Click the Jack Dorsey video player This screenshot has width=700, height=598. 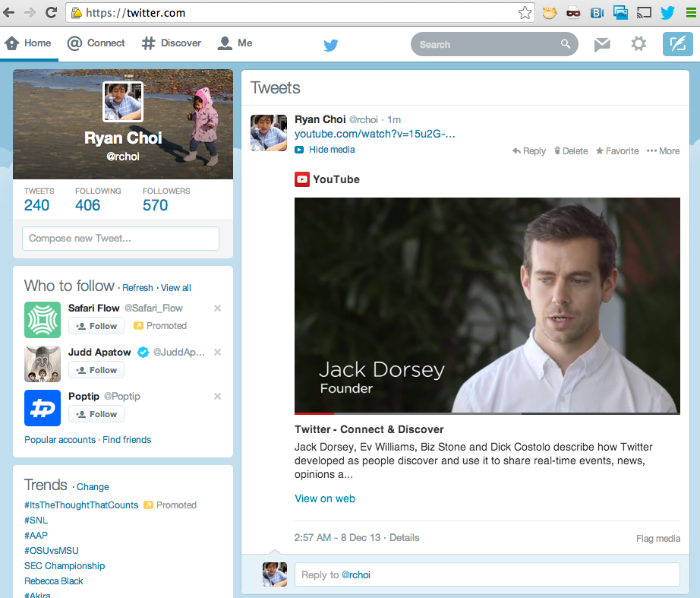(487, 305)
